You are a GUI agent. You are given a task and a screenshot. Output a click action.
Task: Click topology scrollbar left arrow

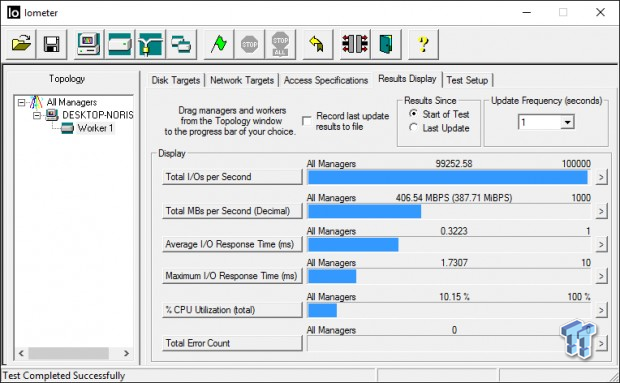point(21,353)
